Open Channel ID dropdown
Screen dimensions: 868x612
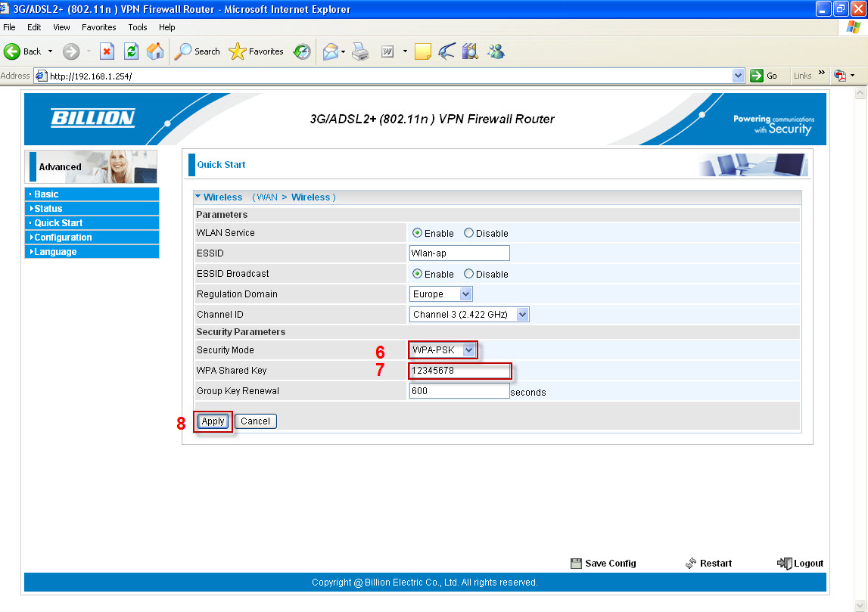(x=469, y=314)
